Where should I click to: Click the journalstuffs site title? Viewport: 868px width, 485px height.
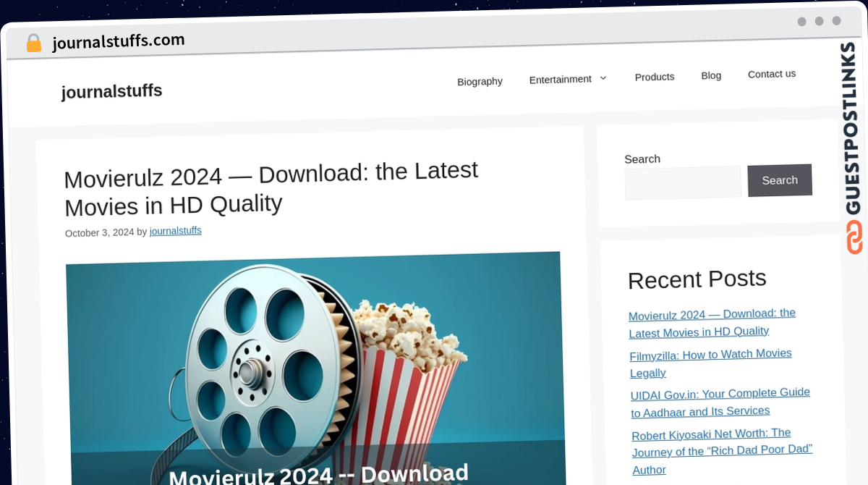(x=111, y=92)
